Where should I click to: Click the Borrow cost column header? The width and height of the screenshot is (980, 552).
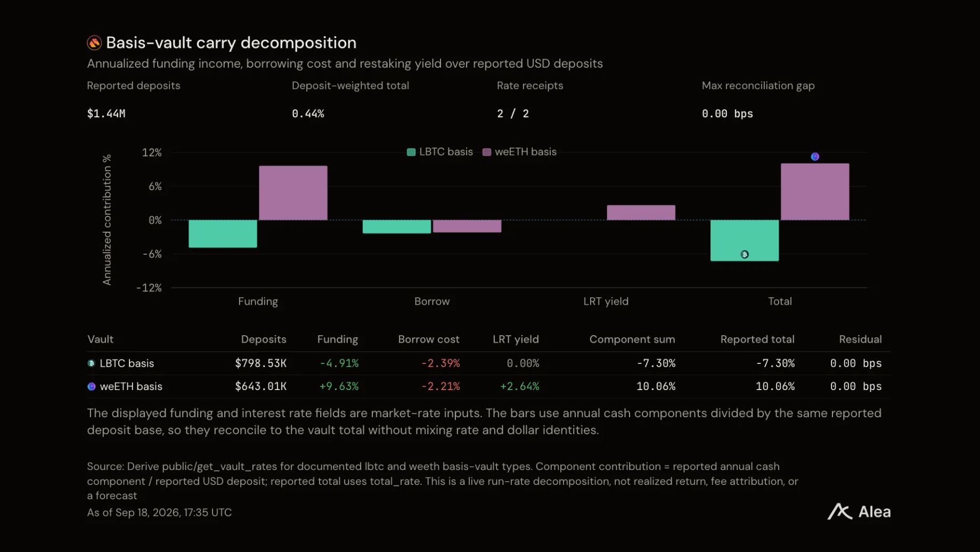pyautogui.click(x=429, y=339)
